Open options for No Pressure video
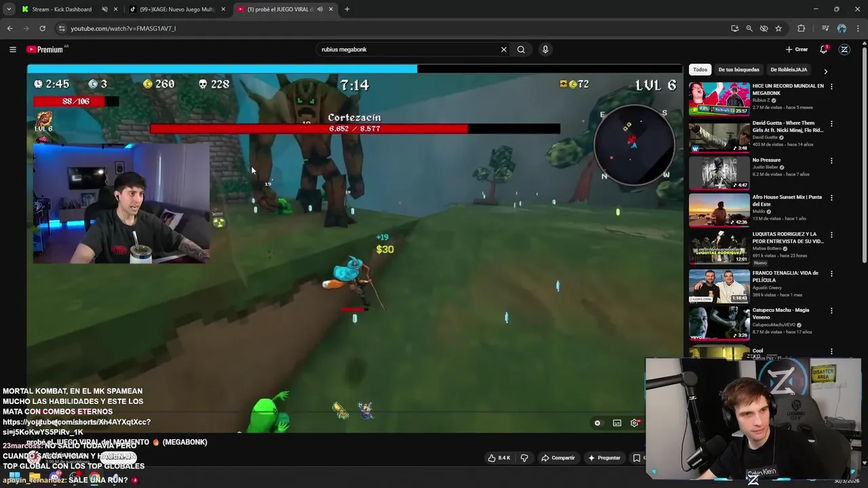The width and height of the screenshot is (868, 488). [x=831, y=161]
